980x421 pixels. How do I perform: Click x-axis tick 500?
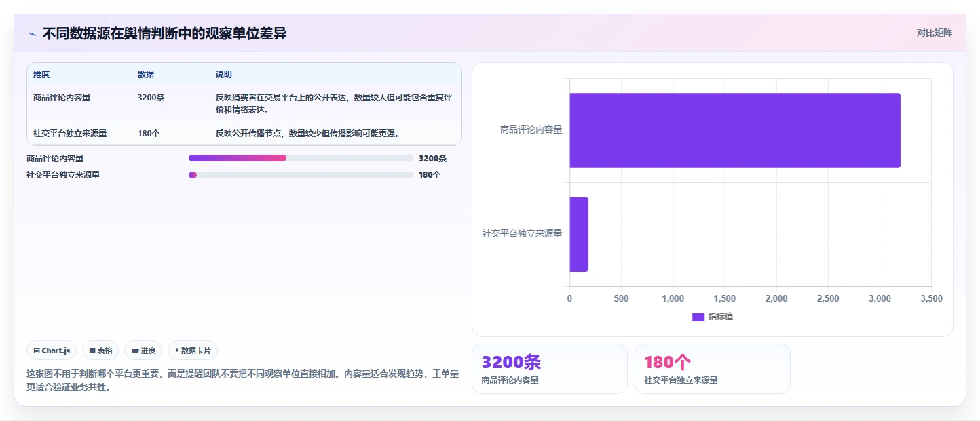pos(621,298)
